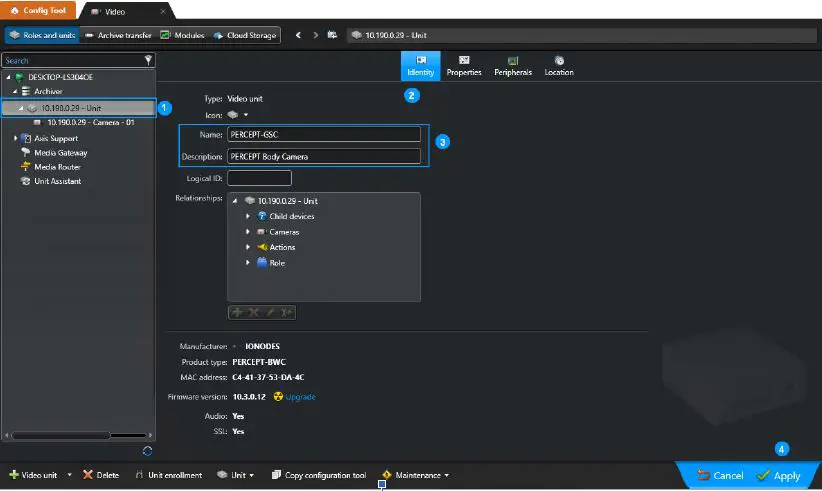Image resolution: width=822 pixels, height=491 pixels.
Task: Expand Cameras in Relationships
Action: (x=248, y=232)
